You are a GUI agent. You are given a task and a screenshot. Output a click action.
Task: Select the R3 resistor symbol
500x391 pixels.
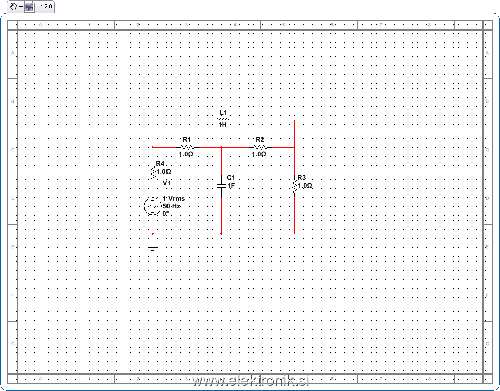point(294,186)
